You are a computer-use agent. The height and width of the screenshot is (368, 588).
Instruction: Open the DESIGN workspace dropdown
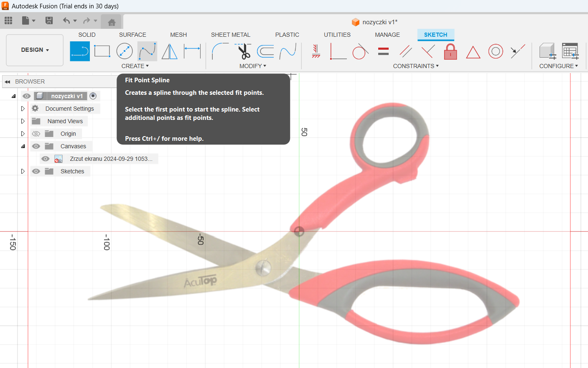pos(35,50)
